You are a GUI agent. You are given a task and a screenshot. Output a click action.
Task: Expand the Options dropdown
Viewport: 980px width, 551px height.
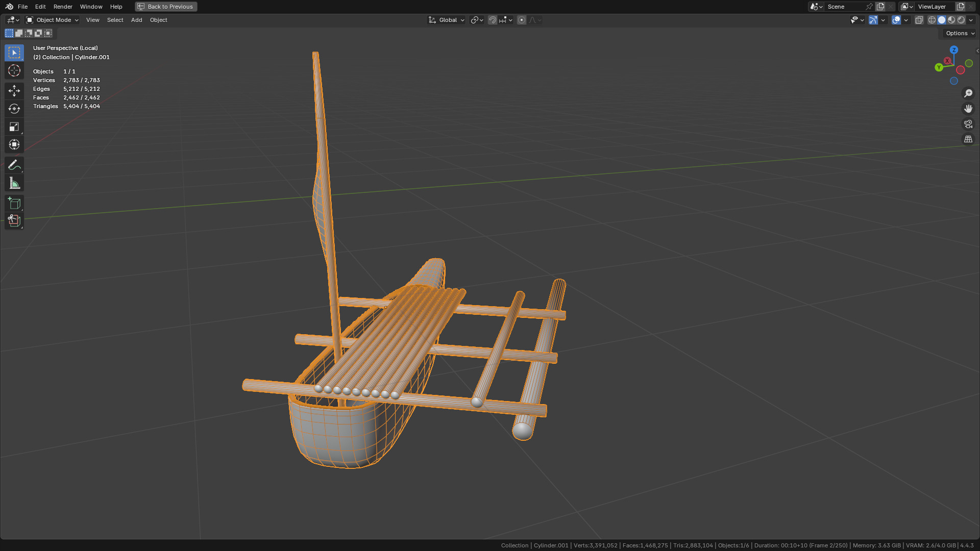[x=960, y=33]
